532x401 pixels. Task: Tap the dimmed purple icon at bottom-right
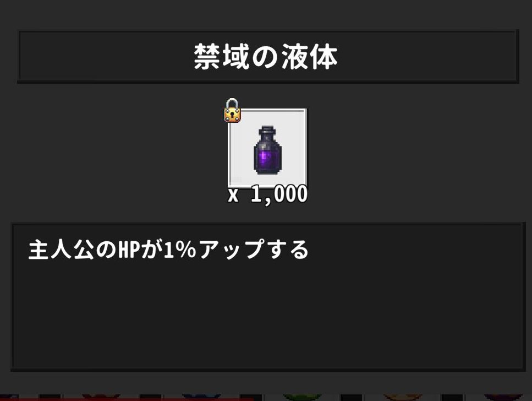click(x=503, y=397)
